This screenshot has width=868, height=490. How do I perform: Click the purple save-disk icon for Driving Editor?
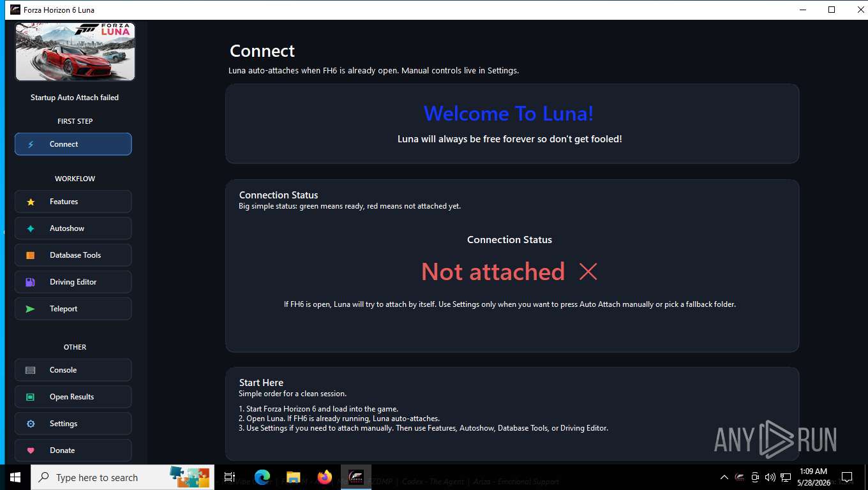tap(31, 282)
